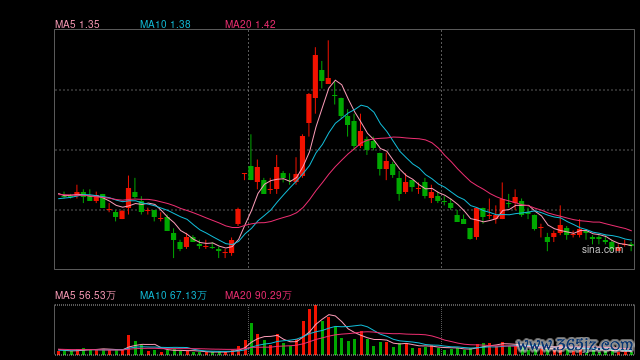Click the peak of the cyan MA10 line
640x360 pixels.
point(362,105)
